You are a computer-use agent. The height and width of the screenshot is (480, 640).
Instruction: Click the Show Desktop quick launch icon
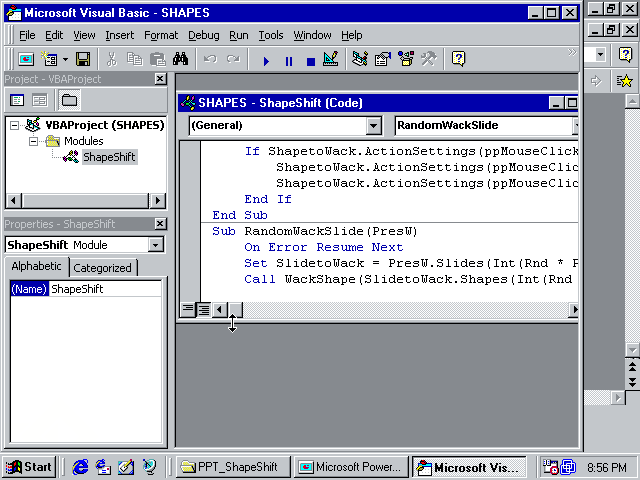point(126,467)
